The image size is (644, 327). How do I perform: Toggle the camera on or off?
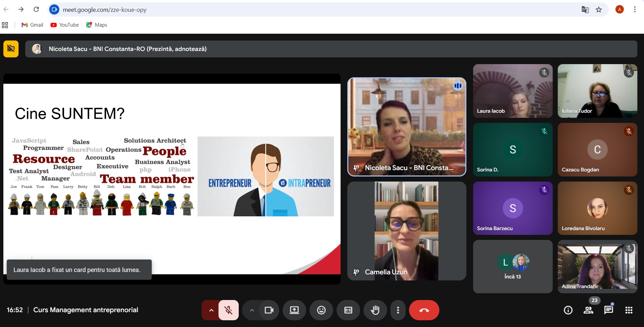coord(269,310)
